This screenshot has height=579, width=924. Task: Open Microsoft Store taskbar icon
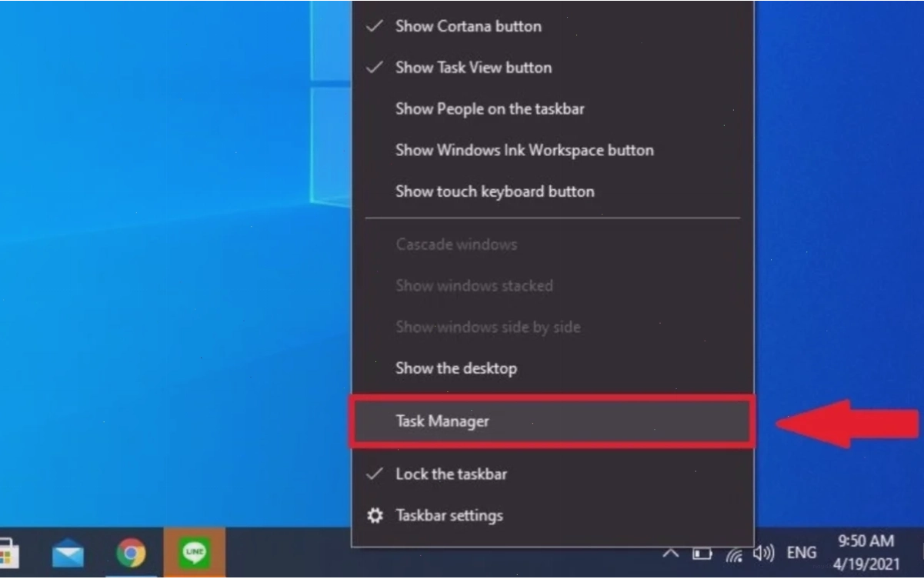8,554
